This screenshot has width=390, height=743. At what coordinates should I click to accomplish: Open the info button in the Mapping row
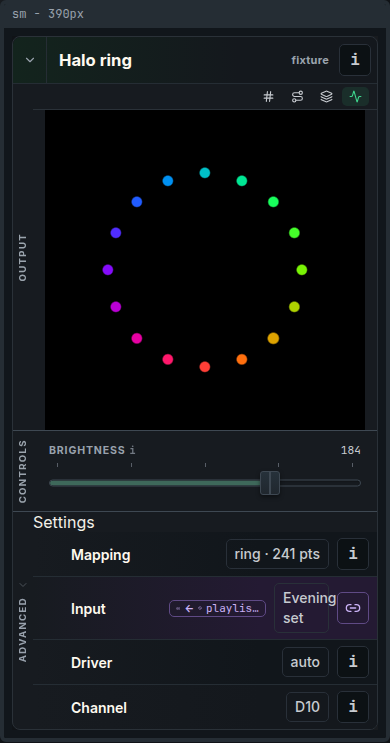click(x=353, y=554)
